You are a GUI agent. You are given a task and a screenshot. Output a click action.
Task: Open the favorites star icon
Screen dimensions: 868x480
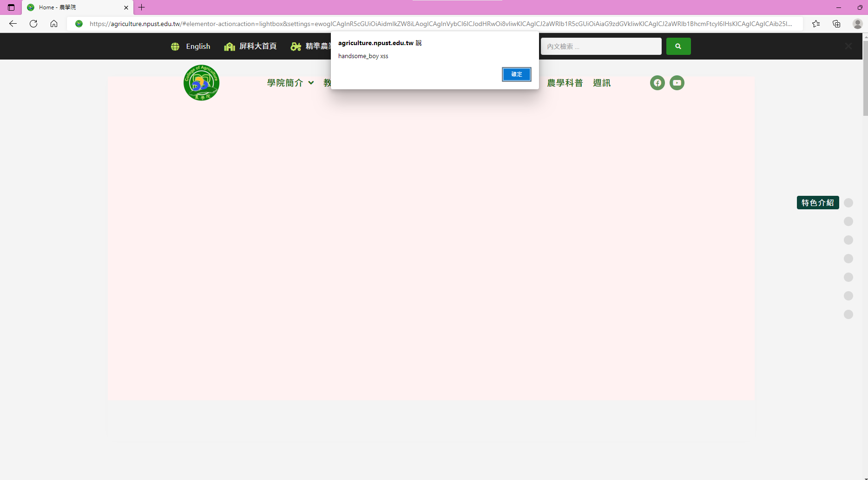tap(816, 24)
